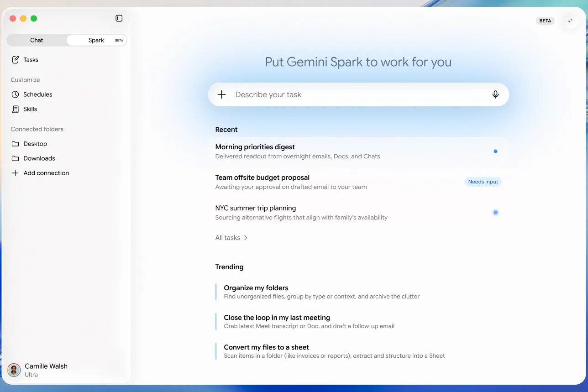Click the yellow minimize window button

coord(23,19)
